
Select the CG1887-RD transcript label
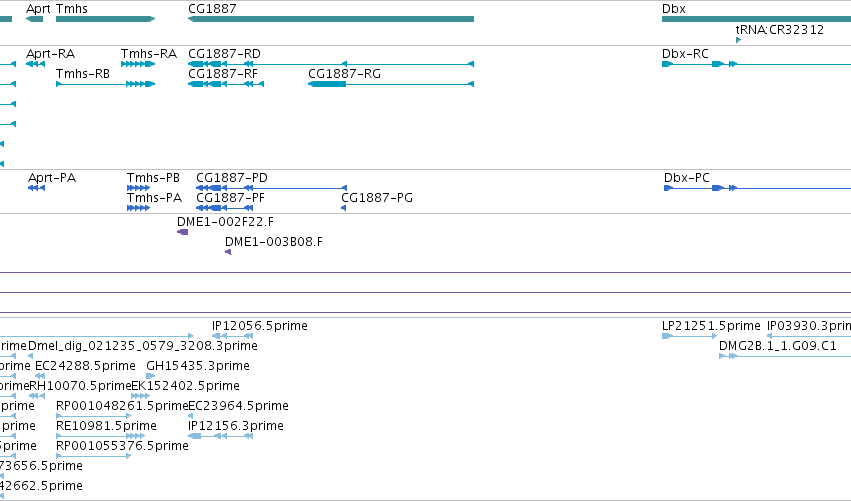coord(224,54)
